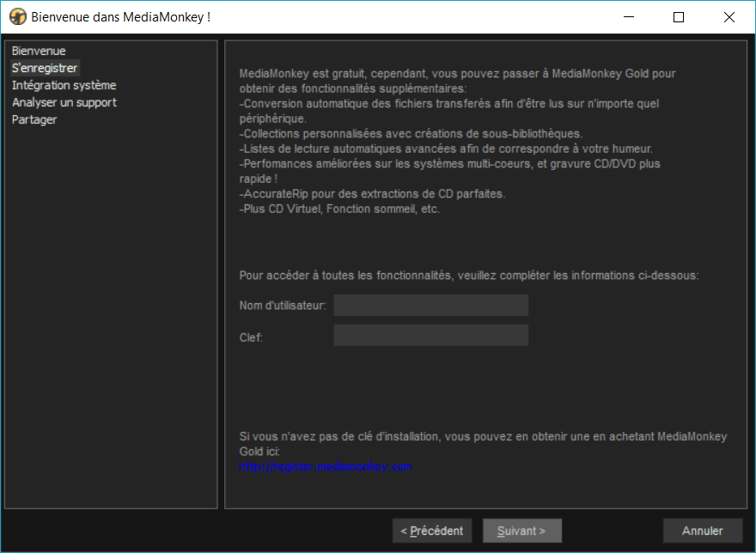Open the Partager step
The height and width of the screenshot is (553, 756).
pos(34,119)
